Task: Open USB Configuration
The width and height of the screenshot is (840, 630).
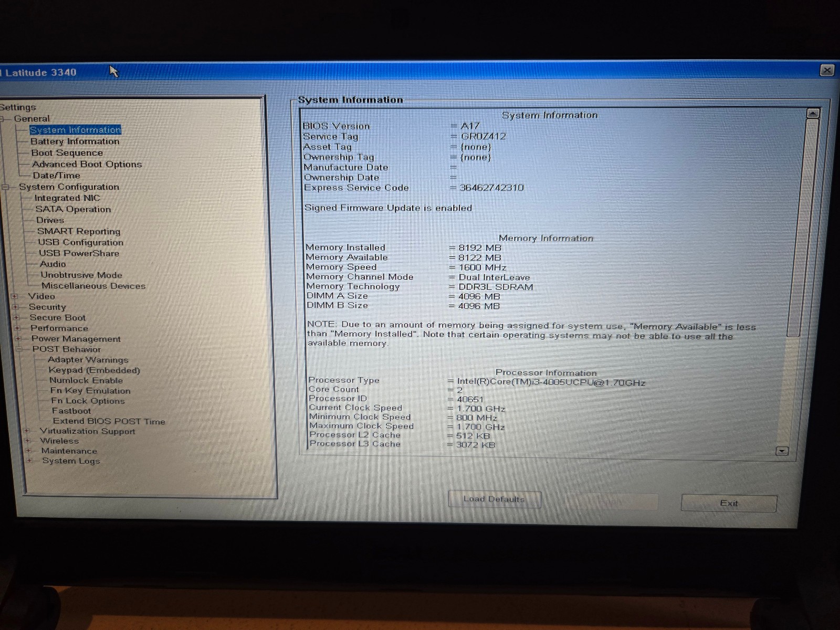Action: tap(80, 242)
